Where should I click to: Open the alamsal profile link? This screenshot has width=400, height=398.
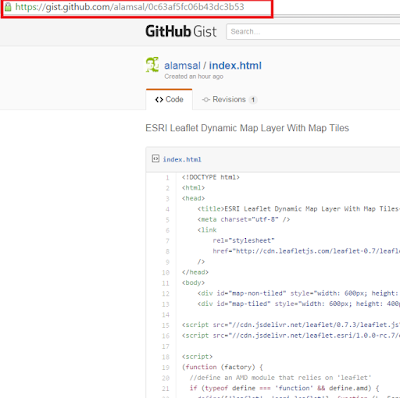tap(182, 66)
